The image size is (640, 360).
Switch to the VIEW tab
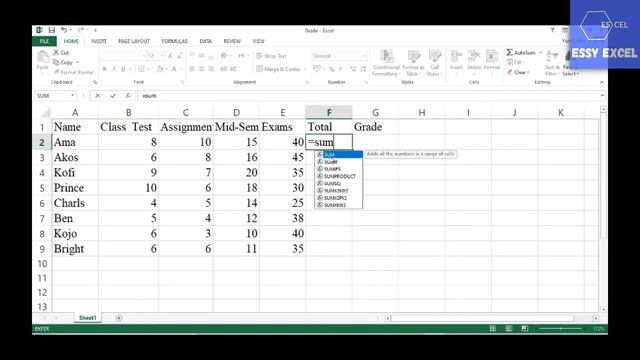click(258, 41)
